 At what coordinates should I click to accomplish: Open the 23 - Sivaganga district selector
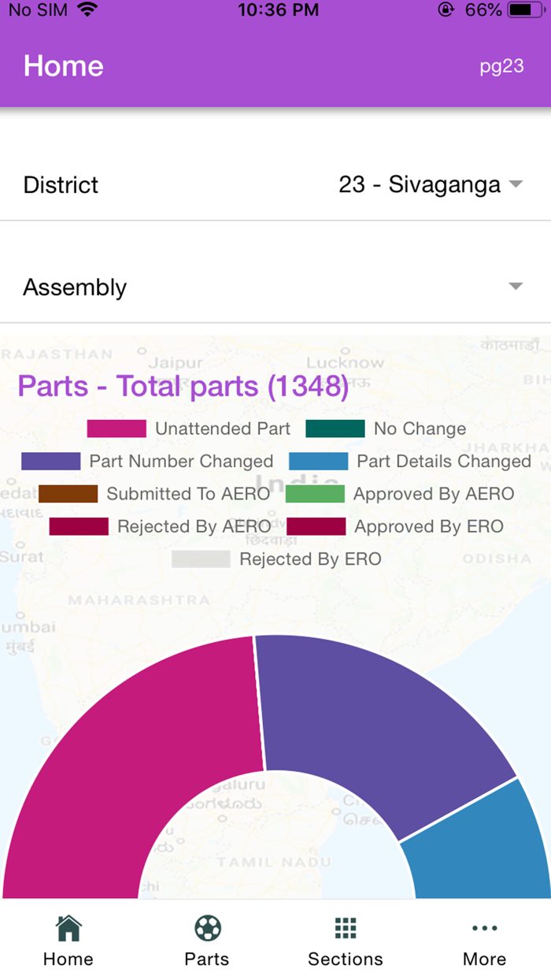point(420,184)
